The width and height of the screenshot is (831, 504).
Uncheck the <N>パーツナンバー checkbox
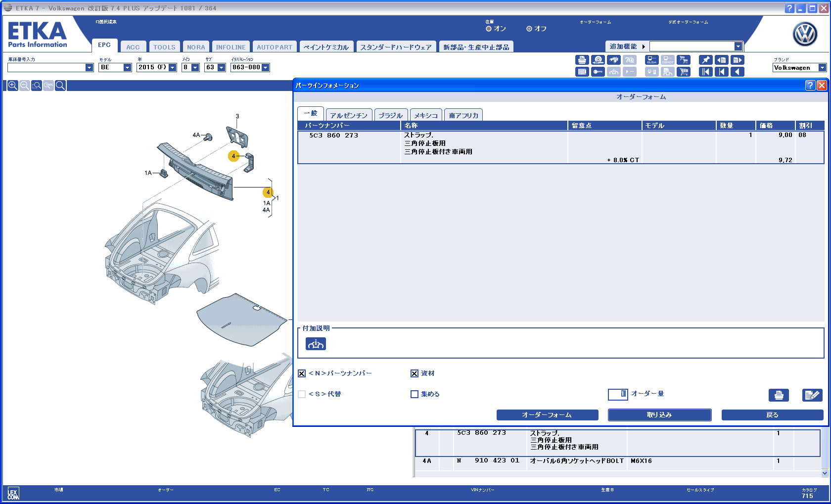(302, 373)
